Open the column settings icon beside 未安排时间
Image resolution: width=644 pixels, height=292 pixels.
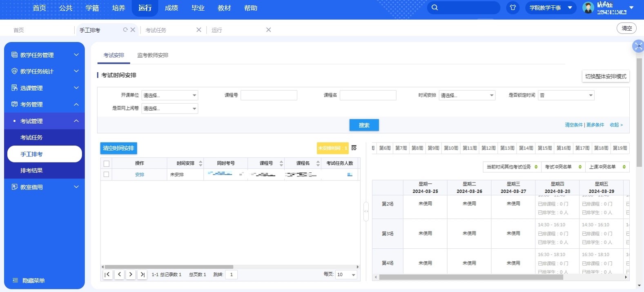coord(354,148)
